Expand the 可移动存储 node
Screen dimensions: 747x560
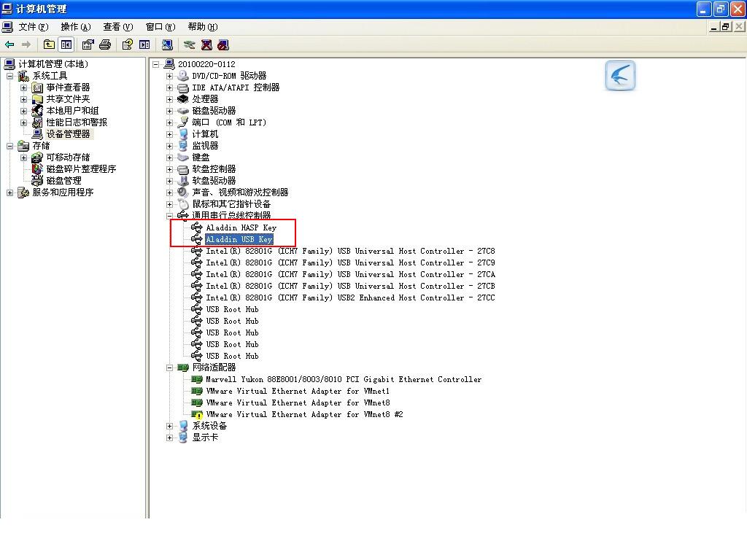[x=23, y=157]
